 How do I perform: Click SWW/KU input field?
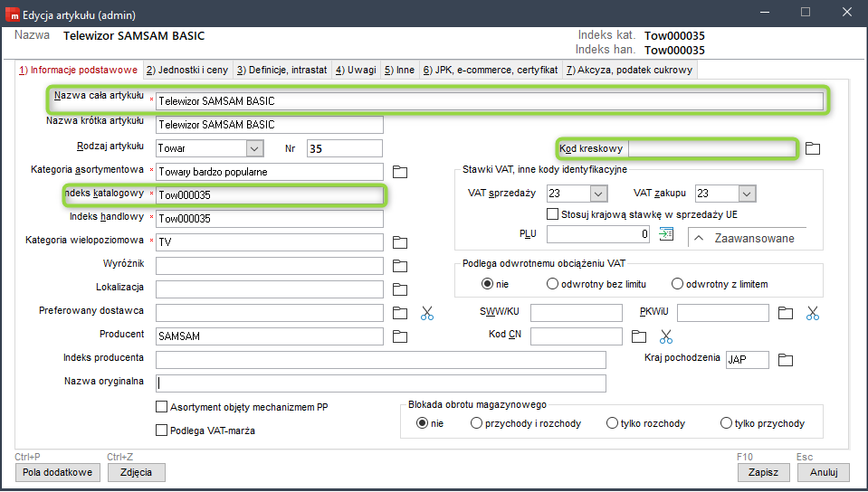click(577, 313)
